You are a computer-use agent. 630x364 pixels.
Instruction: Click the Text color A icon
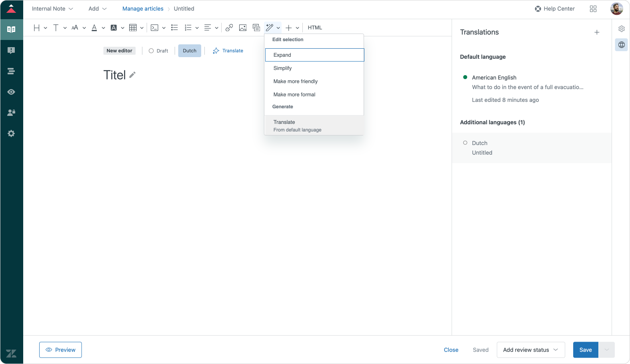click(x=94, y=28)
